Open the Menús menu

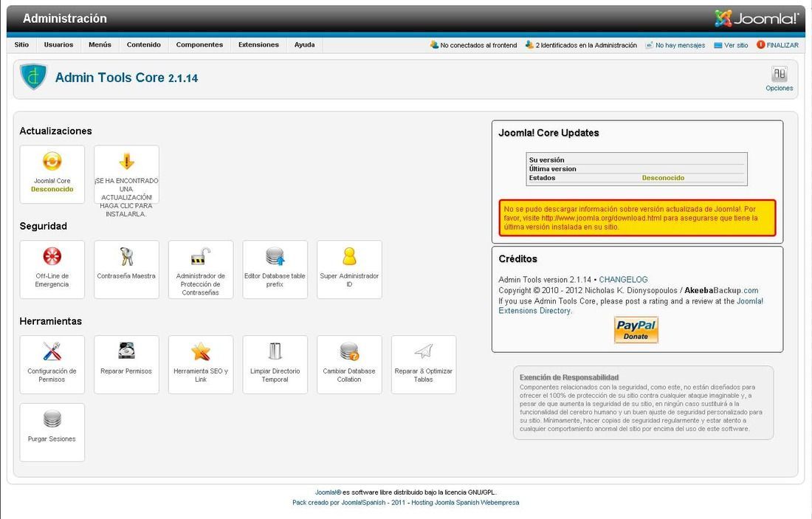(x=100, y=45)
